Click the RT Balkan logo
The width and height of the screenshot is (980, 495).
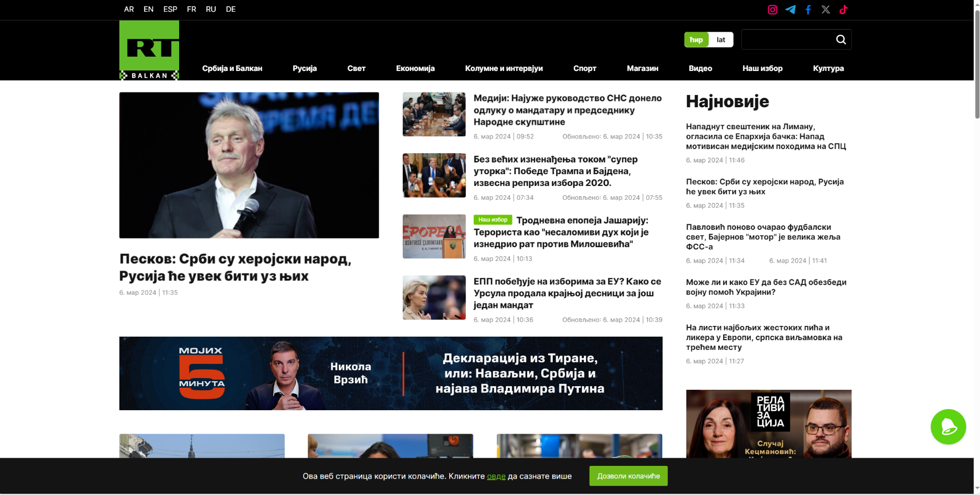click(149, 50)
